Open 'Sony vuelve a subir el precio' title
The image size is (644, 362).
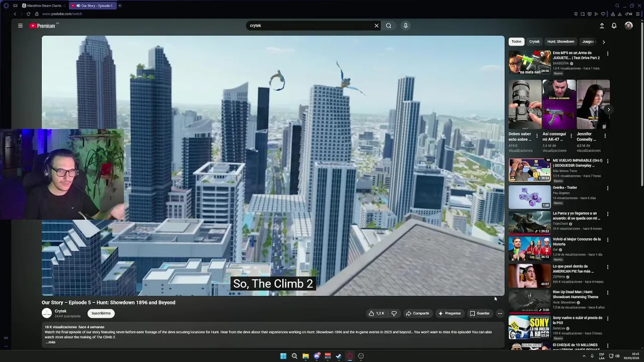(578, 320)
